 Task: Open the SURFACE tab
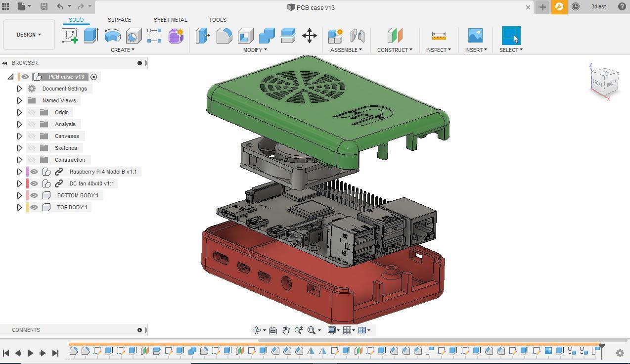[x=119, y=20]
